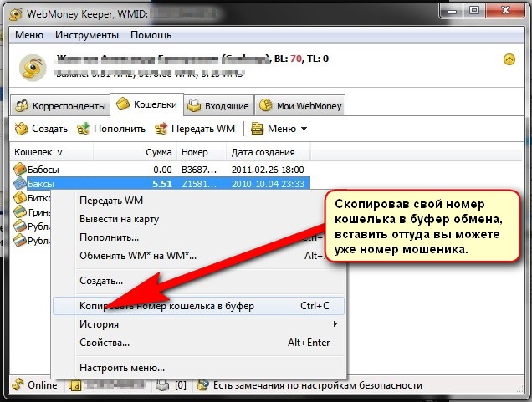Select the Баксы wallet name
Viewport: 532px width, 402px height.
[41, 184]
